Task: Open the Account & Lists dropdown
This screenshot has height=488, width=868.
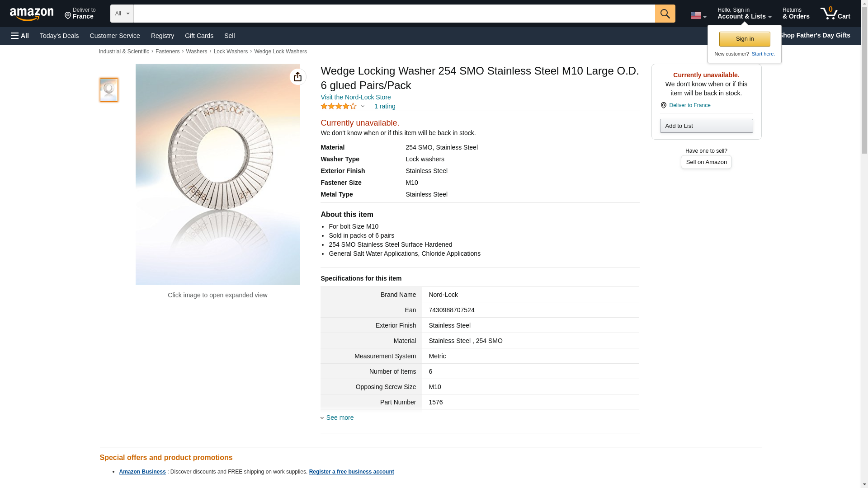Action: tap(744, 14)
